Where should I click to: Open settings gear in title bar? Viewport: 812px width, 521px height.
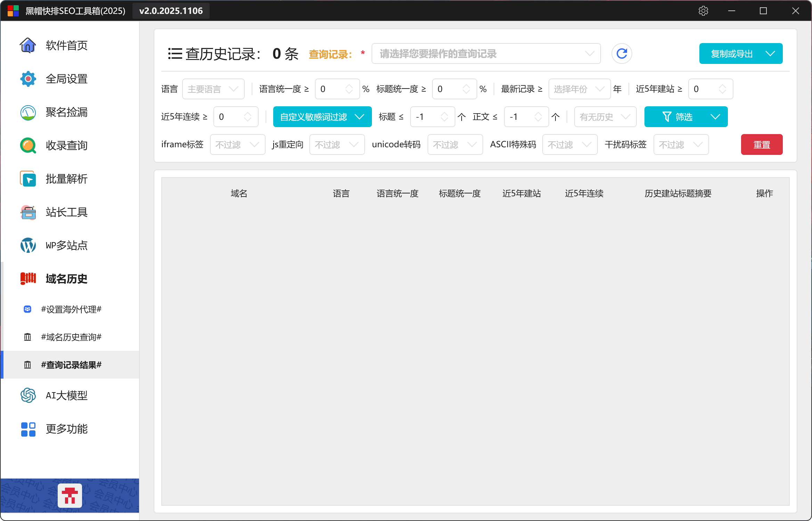[x=703, y=11]
